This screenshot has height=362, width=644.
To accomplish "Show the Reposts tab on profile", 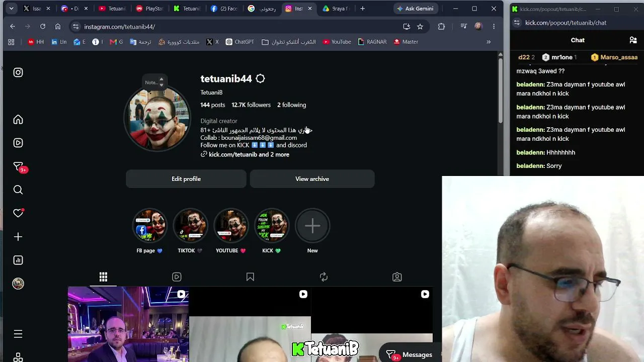I will point(324,277).
